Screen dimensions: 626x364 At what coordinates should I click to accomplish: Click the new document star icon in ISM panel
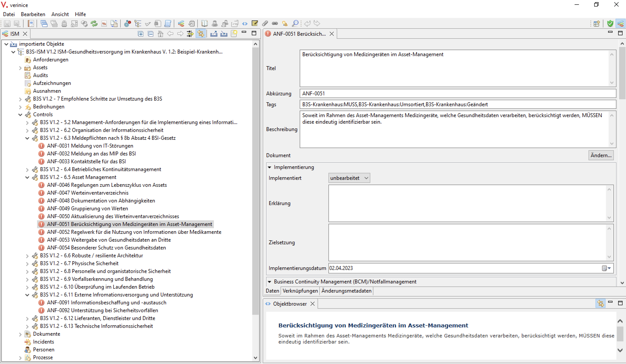point(234,34)
